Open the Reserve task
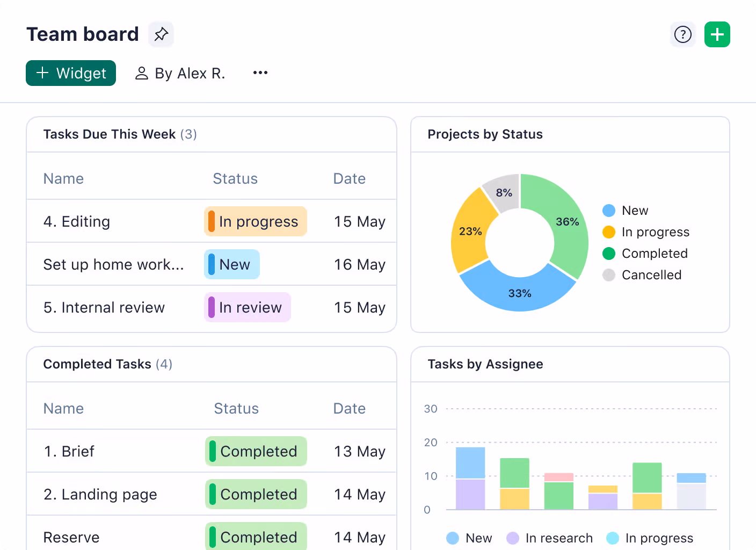 pyautogui.click(x=71, y=537)
